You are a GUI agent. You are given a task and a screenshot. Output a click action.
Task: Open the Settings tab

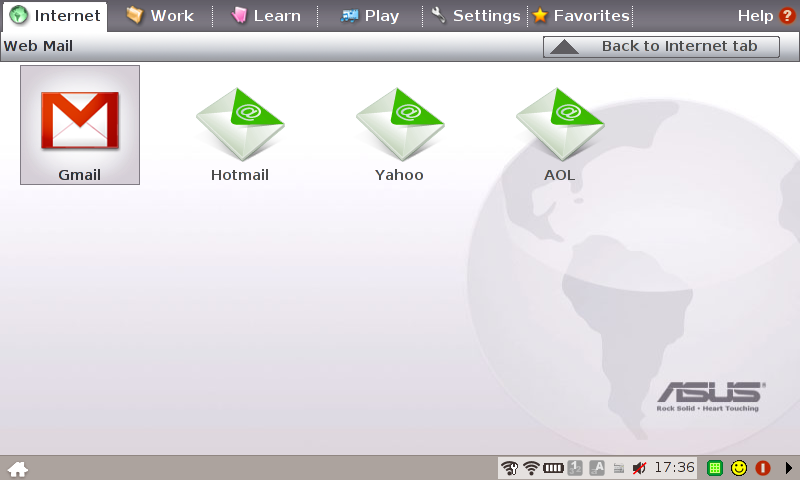(x=476, y=16)
